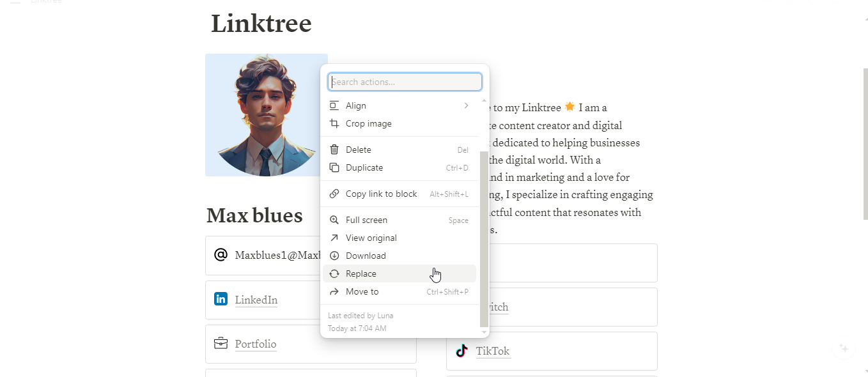The width and height of the screenshot is (868, 377).
Task: Click the Max blues heading
Action: (x=254, y=215)
